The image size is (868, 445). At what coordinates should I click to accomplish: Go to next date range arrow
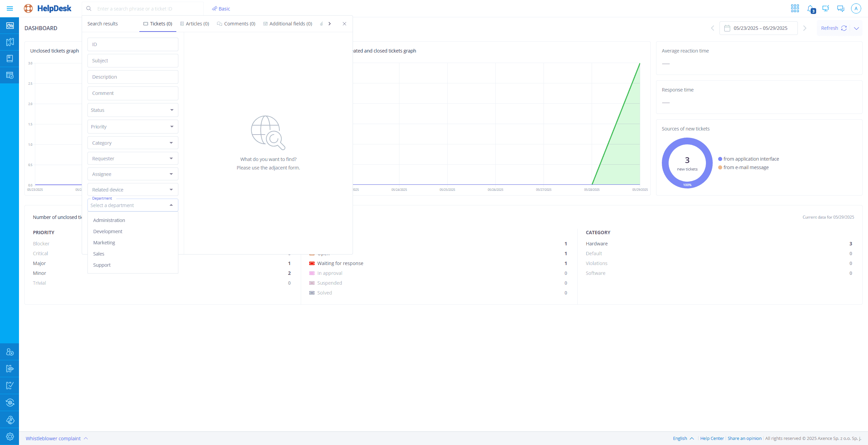pyautogui.click(x=805, y=28)
